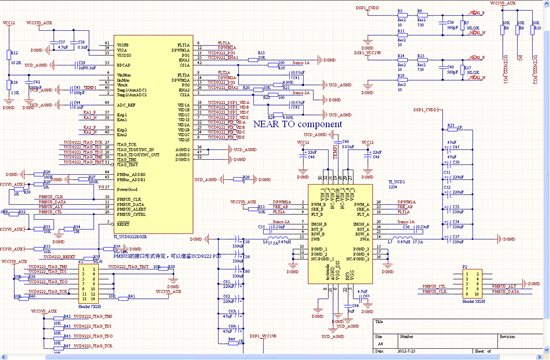Select the "NEAR TO component" text note
The height and width of the screenshot is (360, 550).
point(297,124)
